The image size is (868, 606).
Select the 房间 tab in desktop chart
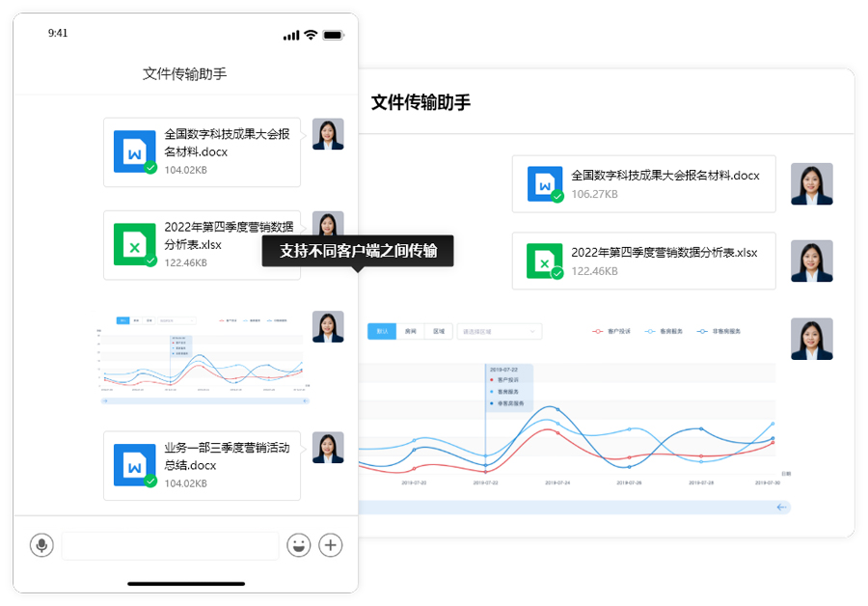tap(410, 331)
